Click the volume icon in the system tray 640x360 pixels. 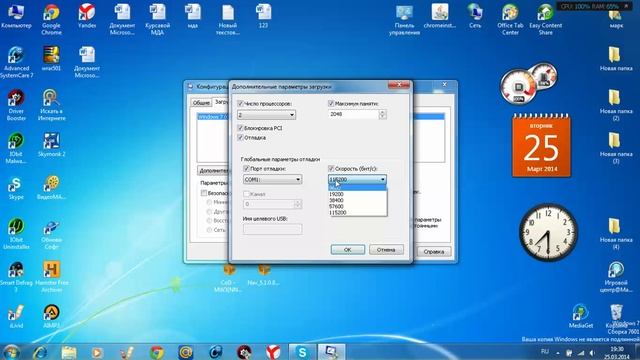(x=592, y=353)
